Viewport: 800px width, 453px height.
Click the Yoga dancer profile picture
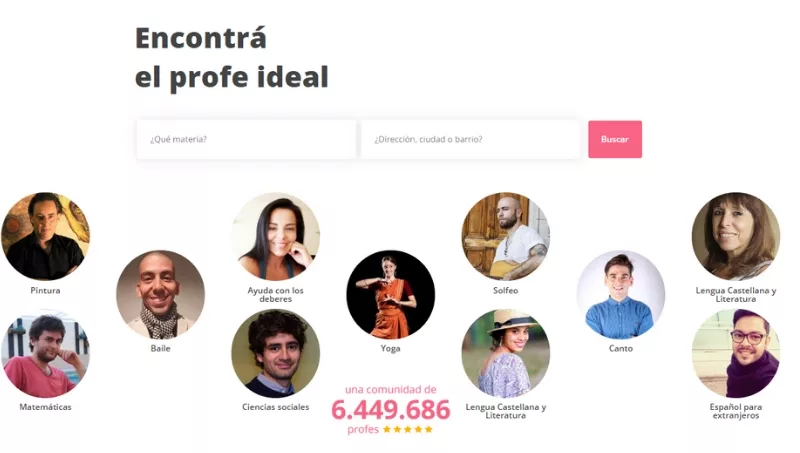coord(390,294)
